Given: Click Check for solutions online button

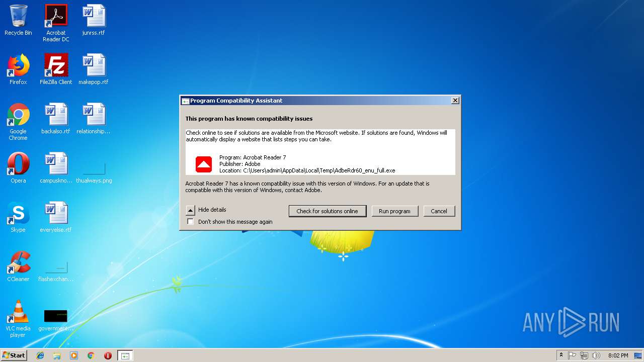Looking at the screenshot, I should pyautogui.click(x=327, y=211).
